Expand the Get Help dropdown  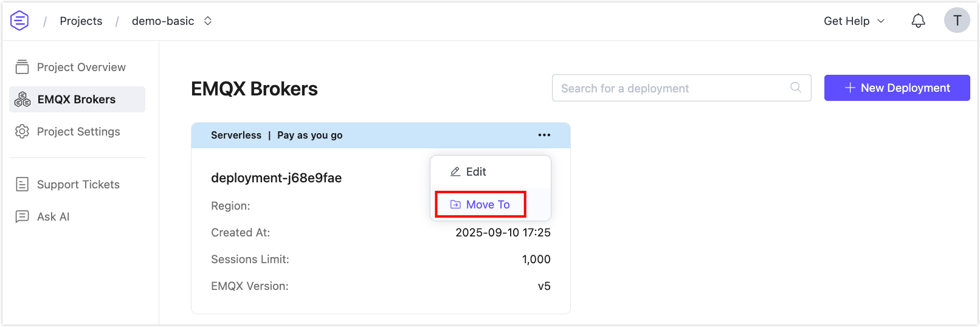(854, 21)
